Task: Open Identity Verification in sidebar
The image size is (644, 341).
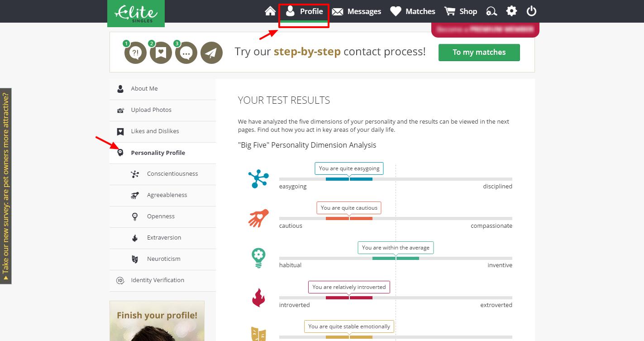Action: 162,280
